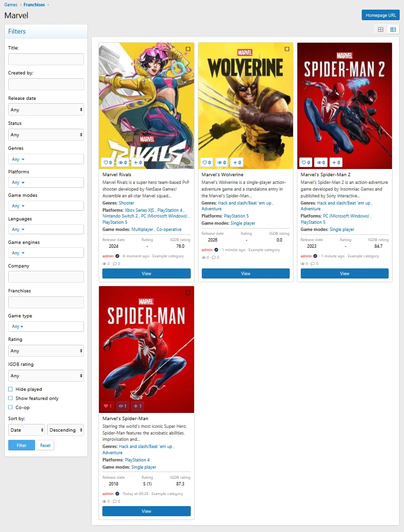This screenshot has height=532, width=404.
Task: Open Rating dropdown
Action: [46, 351]
